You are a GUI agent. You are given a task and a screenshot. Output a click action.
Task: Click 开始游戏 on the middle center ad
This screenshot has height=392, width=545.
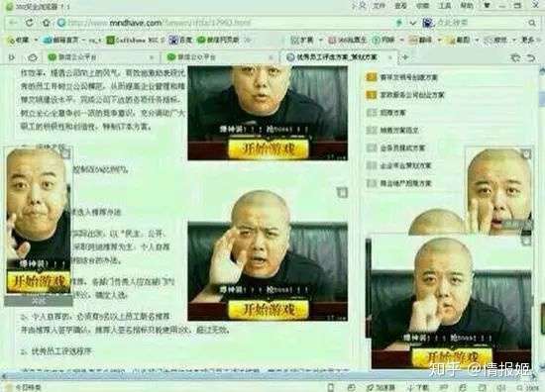[268, 309]
